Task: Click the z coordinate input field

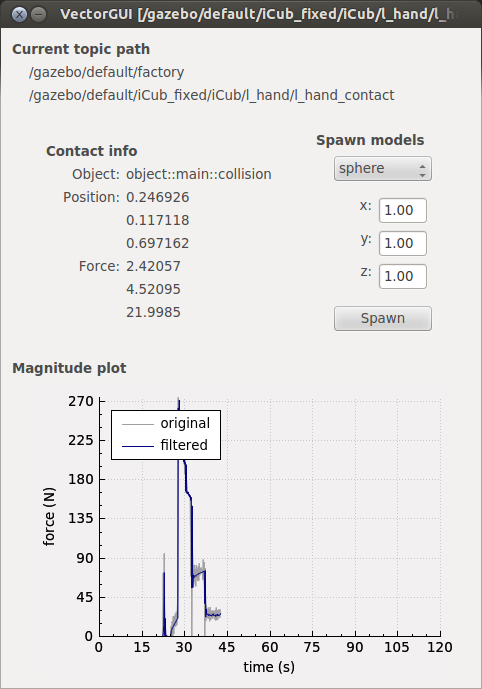Action: pyautogui.click(x=402, y=276)
